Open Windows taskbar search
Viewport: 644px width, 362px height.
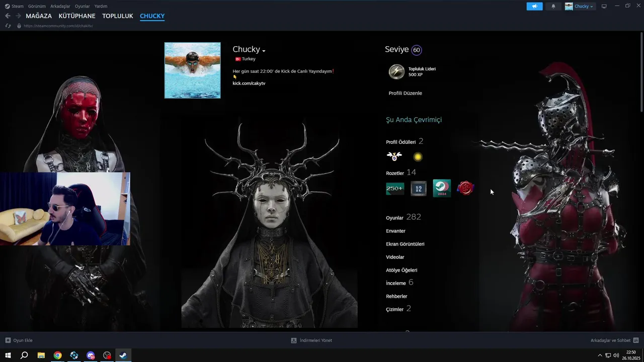24,355
